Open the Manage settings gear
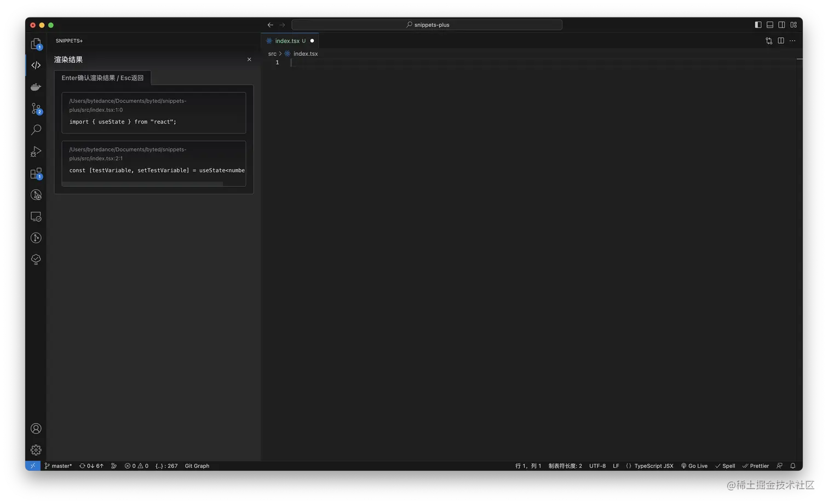 pyautogui.click(x=36, y=450)
